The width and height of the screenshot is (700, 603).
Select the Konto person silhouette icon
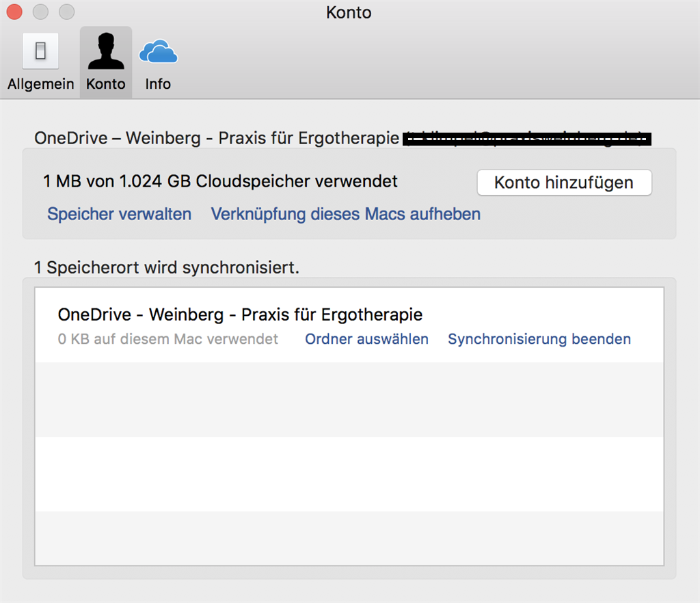(106, 51)
